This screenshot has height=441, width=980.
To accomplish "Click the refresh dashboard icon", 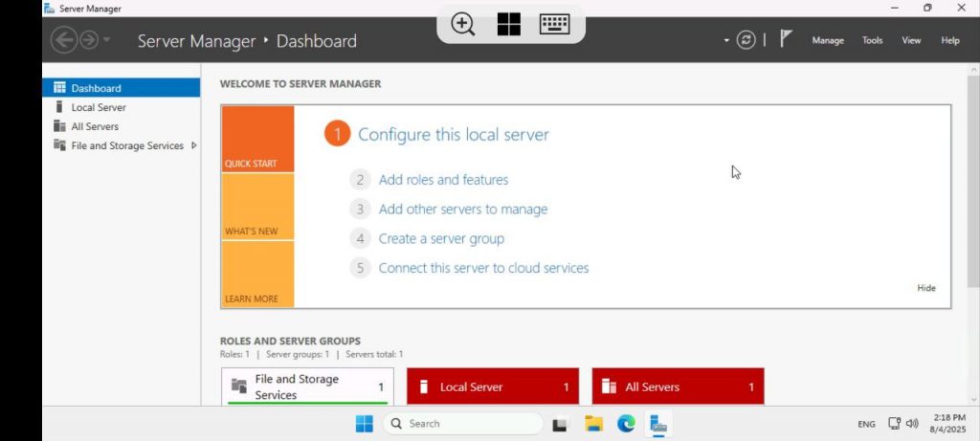I will pyautogui.click(x=746, y=40).
